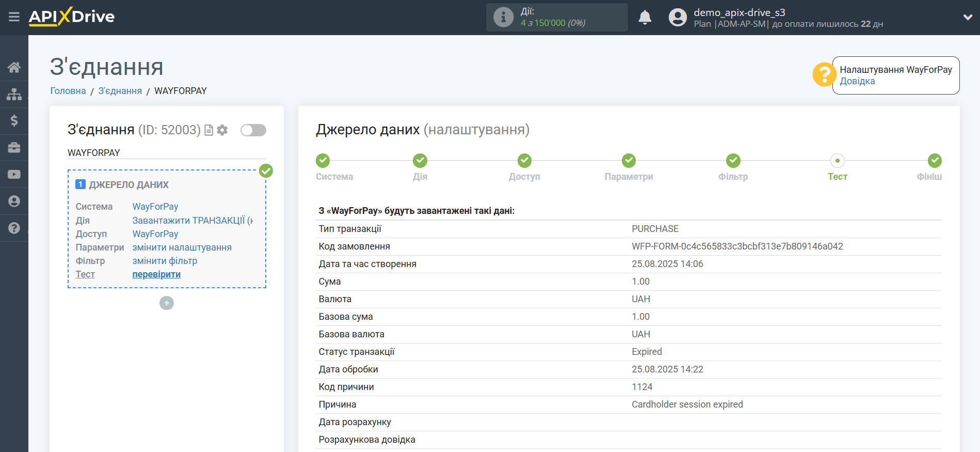Go to З'єднання breadcrumb

tap(120, 91)
